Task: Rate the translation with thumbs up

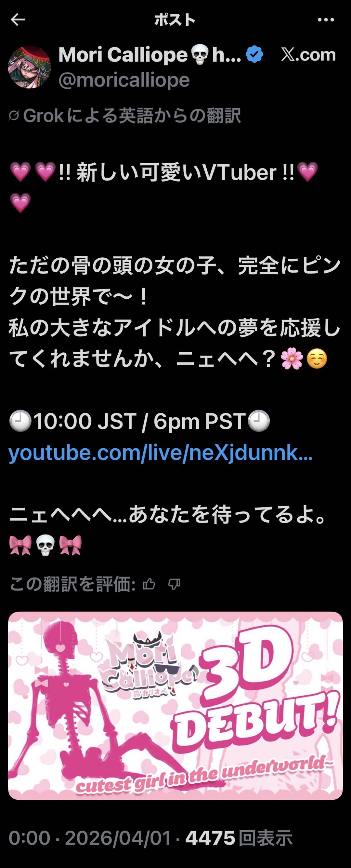Action: click(x=149, y=584)
